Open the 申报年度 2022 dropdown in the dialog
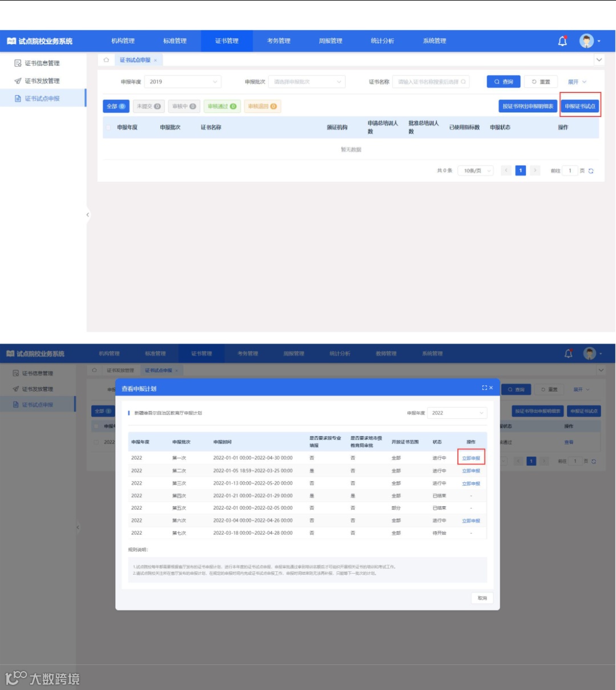 coord(457,413)
